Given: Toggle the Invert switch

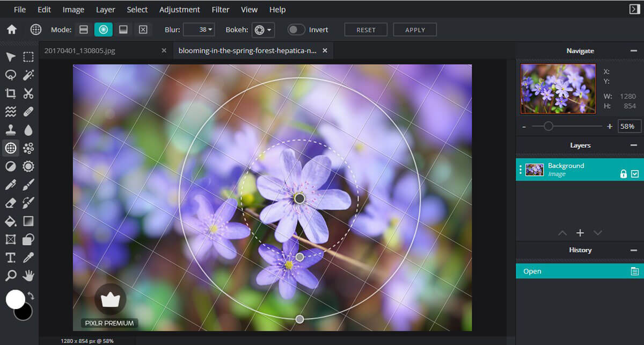Looking at the screenshot, I should (296, 30).
